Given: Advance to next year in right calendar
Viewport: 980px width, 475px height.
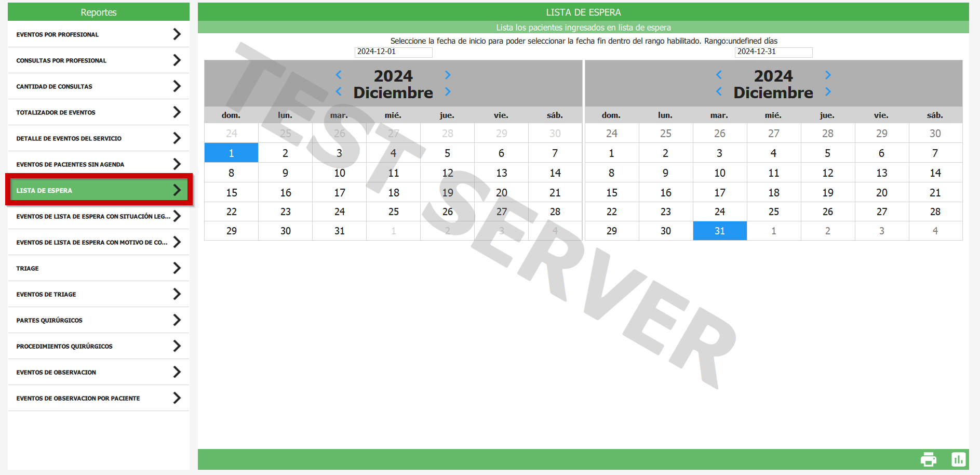Looking at the screenshot, I should coord(828,75).
